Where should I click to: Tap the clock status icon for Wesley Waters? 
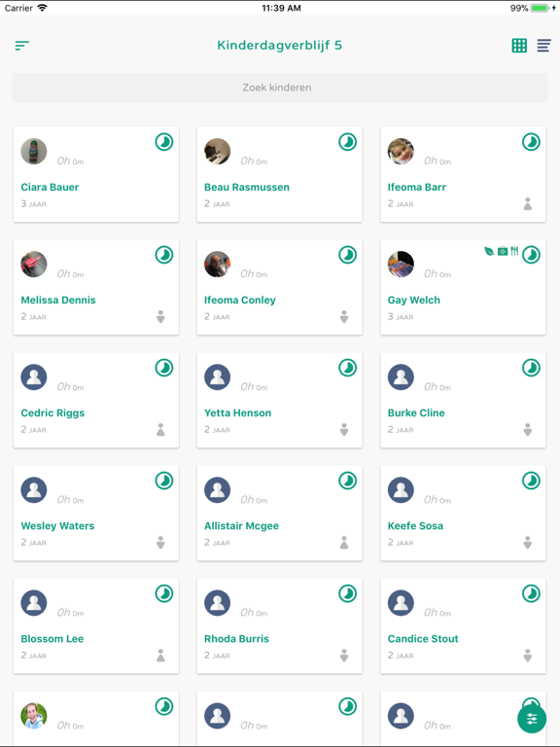pos(163,480)
